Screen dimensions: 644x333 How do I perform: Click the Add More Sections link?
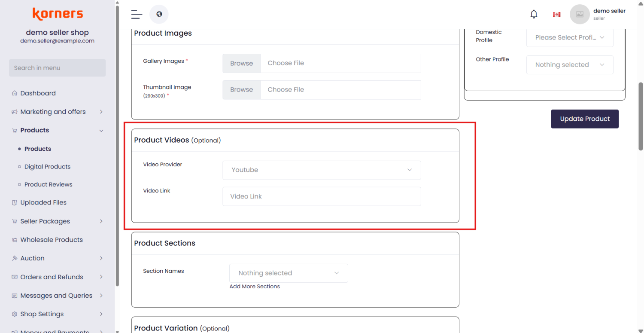[255, 287]
